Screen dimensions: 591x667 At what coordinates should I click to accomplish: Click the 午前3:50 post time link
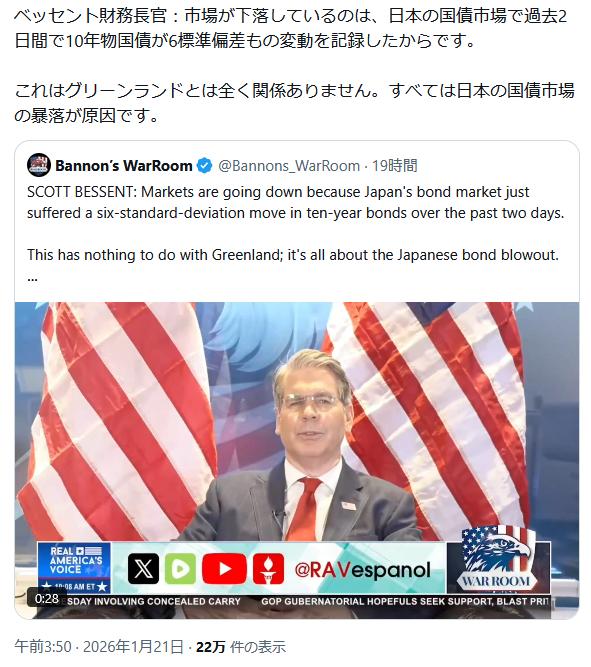tap(43, 647)
